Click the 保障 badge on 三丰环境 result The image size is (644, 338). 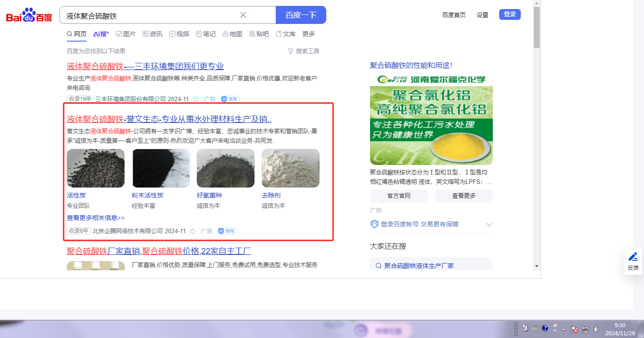click(x=230, y=99)
